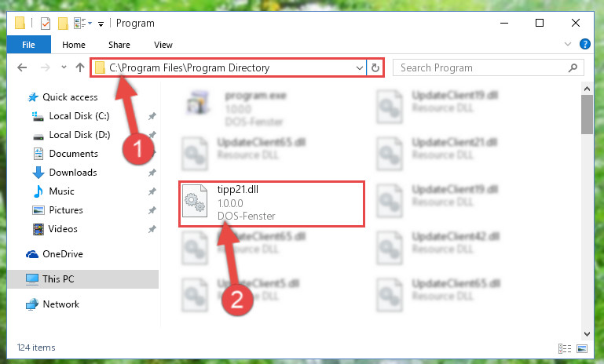The width and height of the screenshot is (604, 364).
Task: Open the Share tab
Action: 119,45
